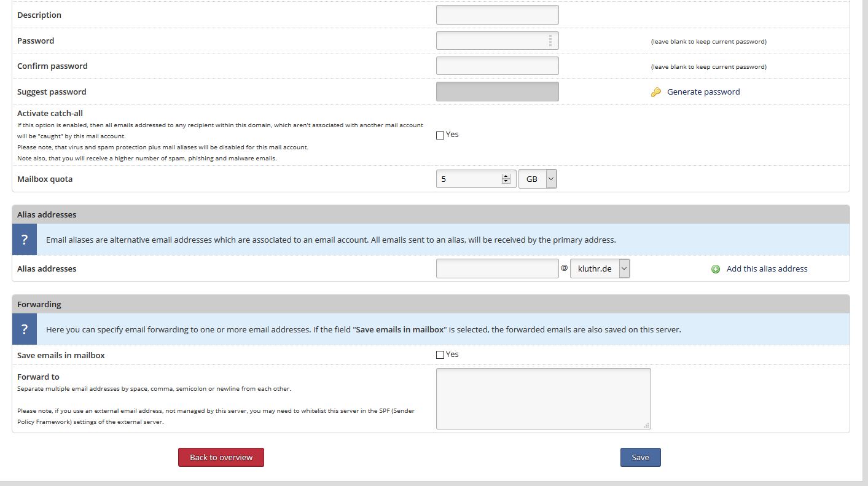Focus the Description text field
The width and height of the screenshot is (868, 486).
[x=497, y=15]
